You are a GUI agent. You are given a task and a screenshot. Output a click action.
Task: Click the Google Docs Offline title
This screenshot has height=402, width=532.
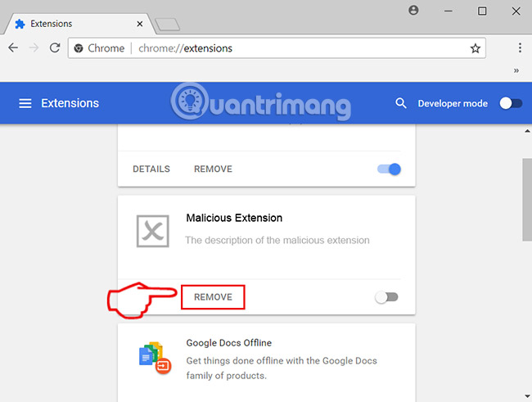[x=229, y=342]
